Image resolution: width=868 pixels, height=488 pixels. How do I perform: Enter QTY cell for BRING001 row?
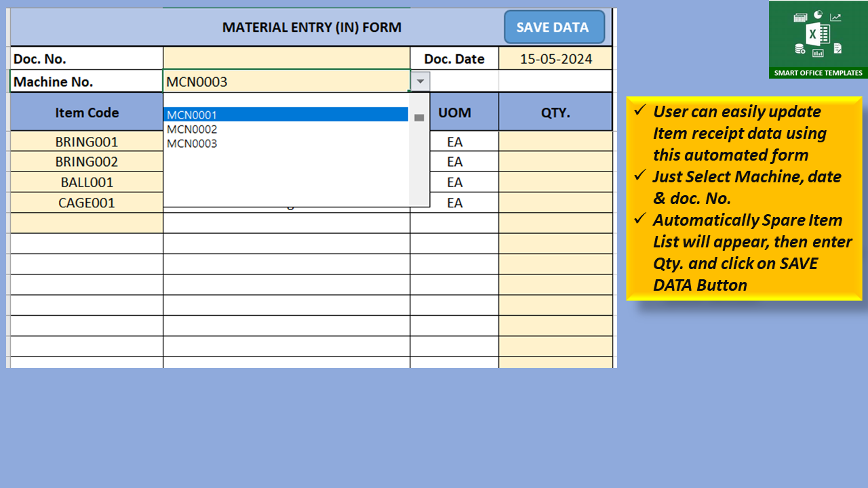pos(555,142)
